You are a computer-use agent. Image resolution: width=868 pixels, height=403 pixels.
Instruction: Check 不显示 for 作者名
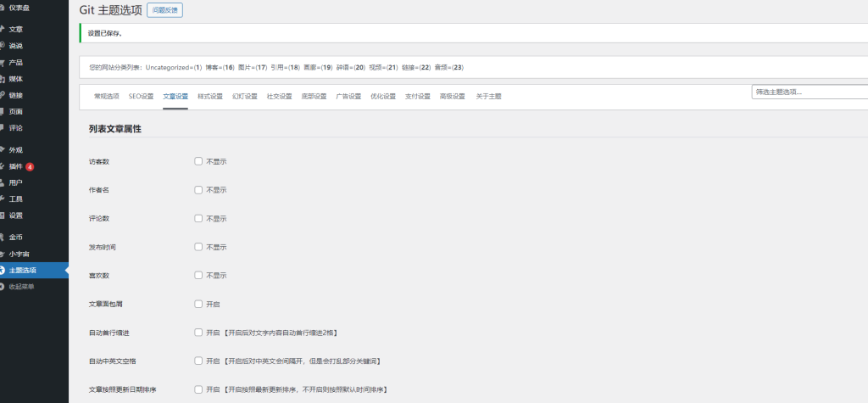pyautogui.click(x=198, y=189)
